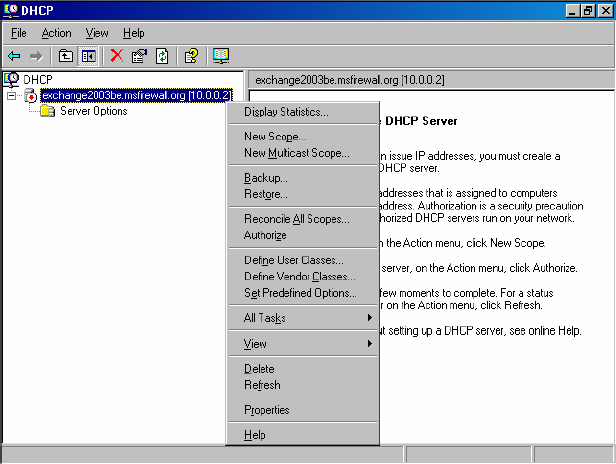Select the exchange2003be.msfirewall.org tree item
Viewport: 616px width, 464px height.
[137, 95]
